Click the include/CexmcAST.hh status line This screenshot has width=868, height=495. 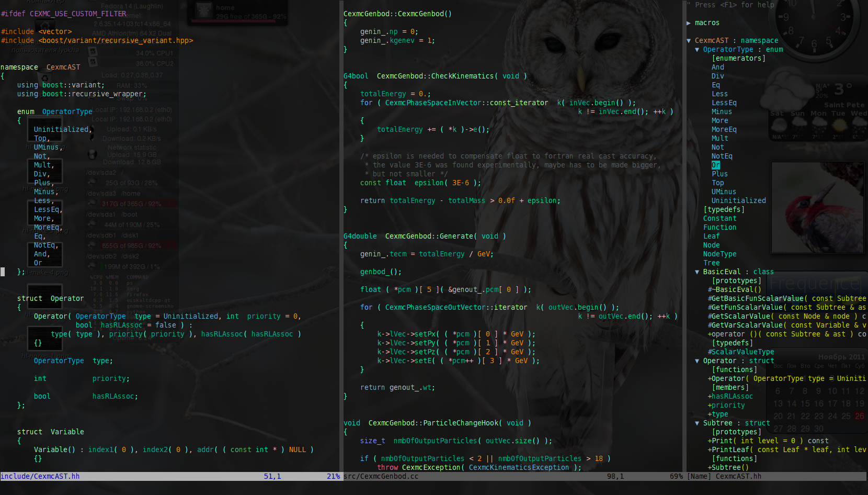[170, 476]
